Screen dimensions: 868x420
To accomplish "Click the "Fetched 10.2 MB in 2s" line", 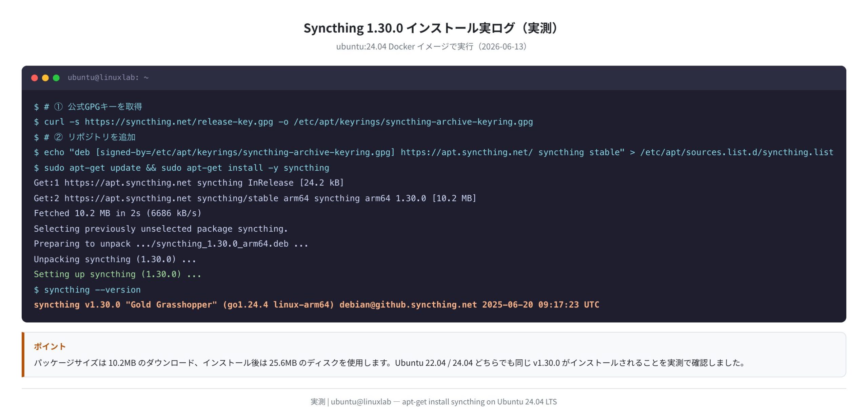I will point(118,213).
